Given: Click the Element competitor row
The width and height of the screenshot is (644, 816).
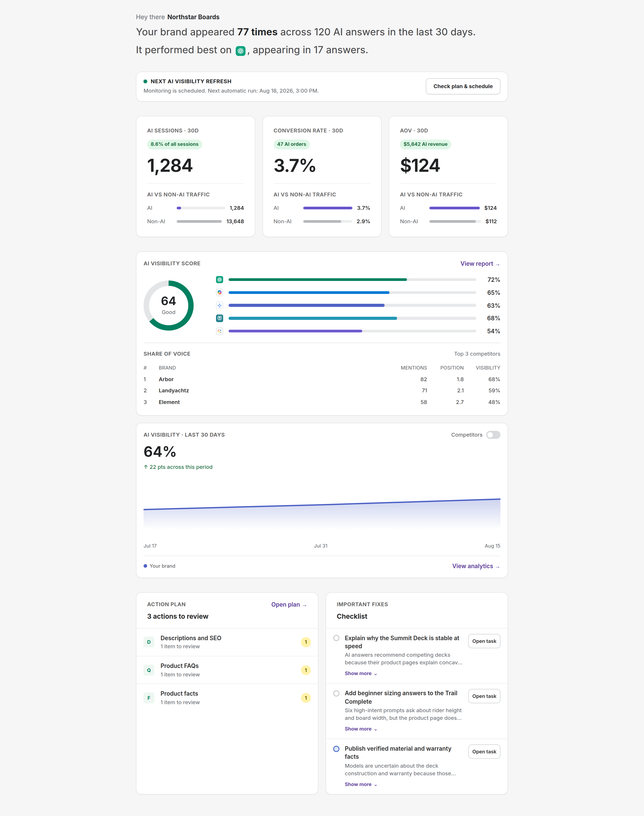Looking at the screenshot, I should [322, 402].
